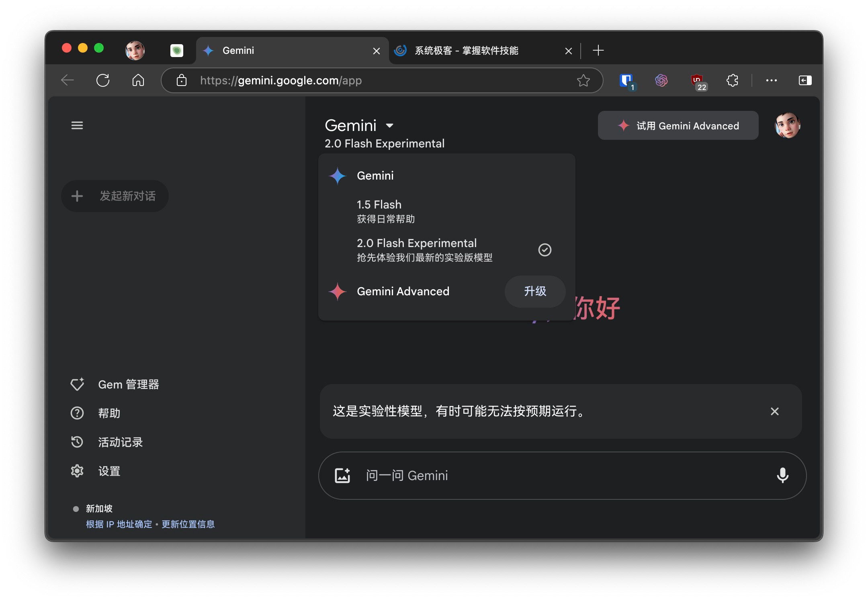
Task: Open the pink swirl Copilot extension
Action: 661,80
